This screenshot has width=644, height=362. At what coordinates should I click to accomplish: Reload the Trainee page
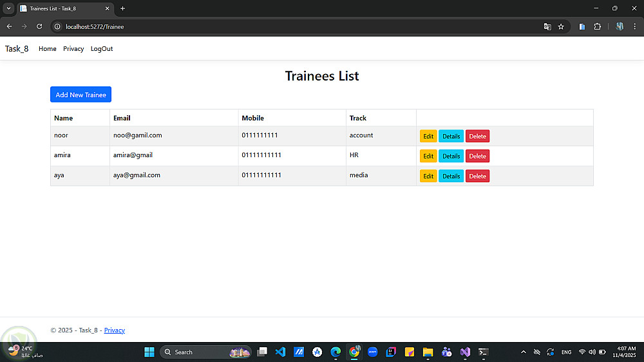39,26
